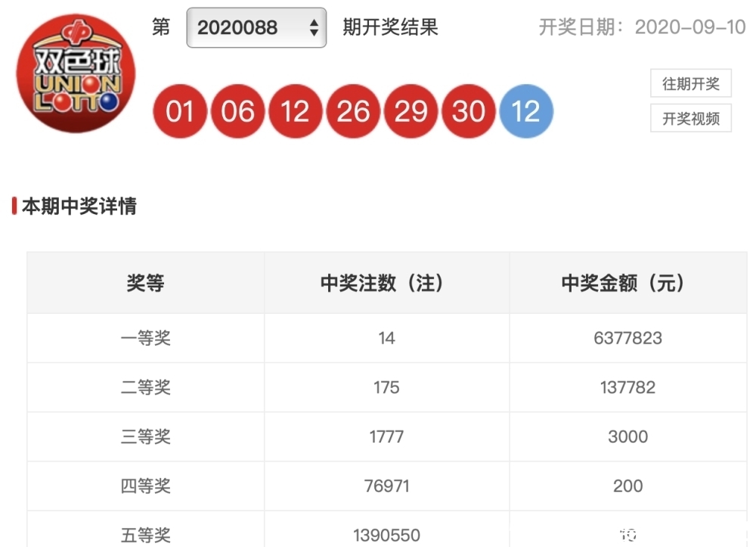Click the blue ball to view its color detail
Image resolution: width=756 pixels, height=547 pixels.
pos(526,111)
